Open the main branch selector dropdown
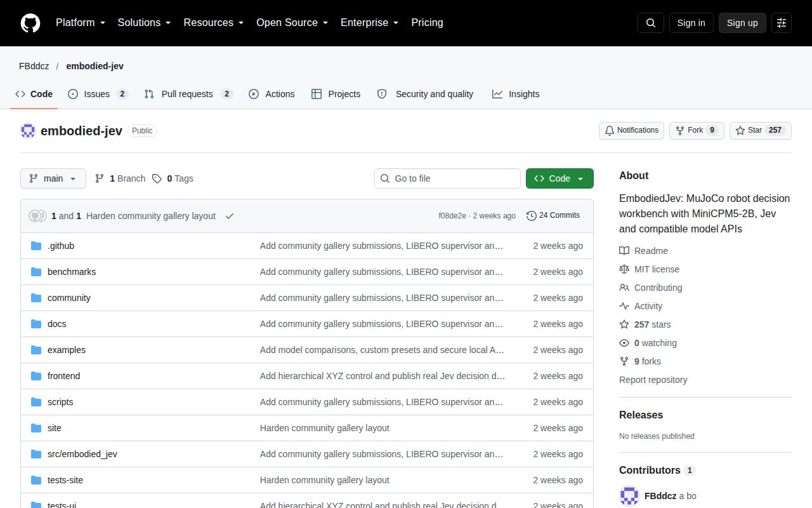This screenshot has width=812, height=508. pos(53,178)
